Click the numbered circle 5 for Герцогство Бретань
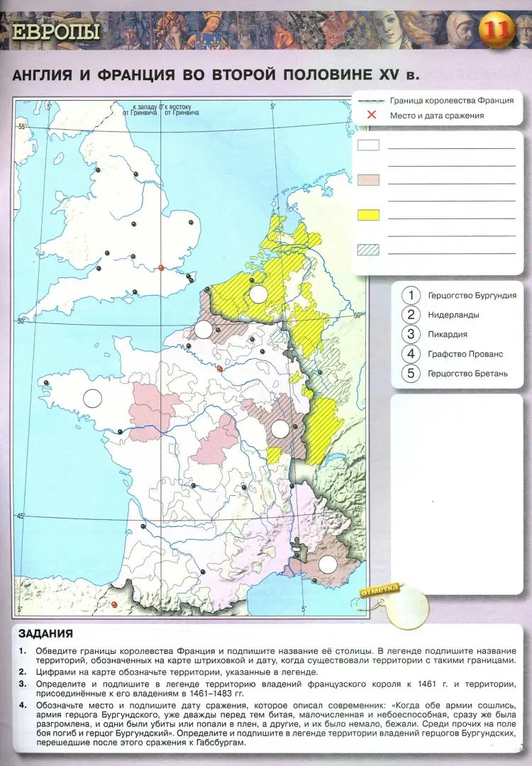Image resolution: width=532 pixels, height=766 pixels. tap(411, 373)
